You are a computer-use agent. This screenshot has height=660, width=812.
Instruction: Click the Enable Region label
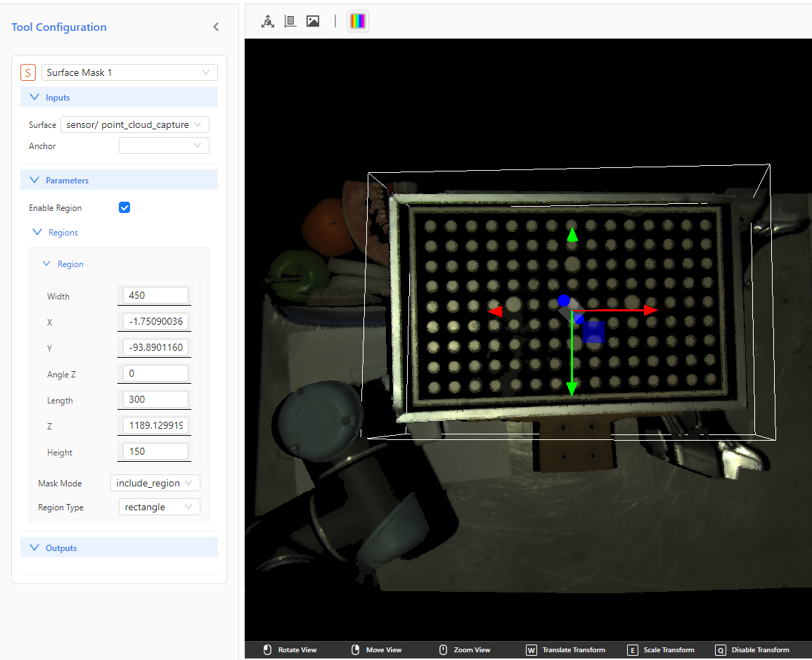click(x=55, y=207)
